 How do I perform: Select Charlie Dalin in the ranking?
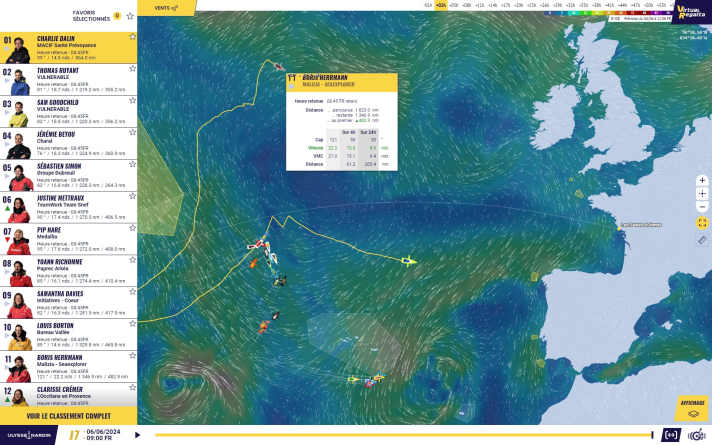tap(69, 48)
